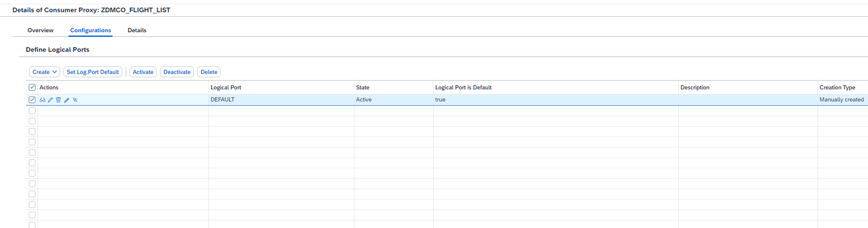This screenshot has width=868, height=228.
Task: Select the DEFAULT logical port name cell
Action: point(281,100)
